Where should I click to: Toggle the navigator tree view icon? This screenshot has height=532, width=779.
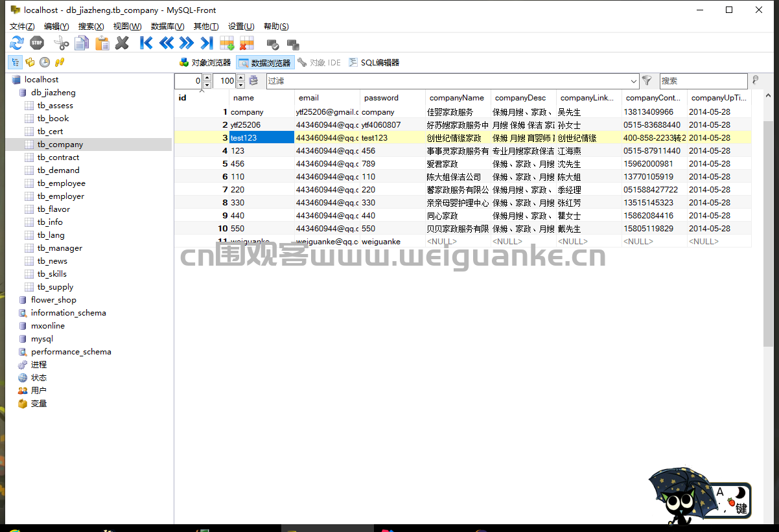click(x=15, y=62)
